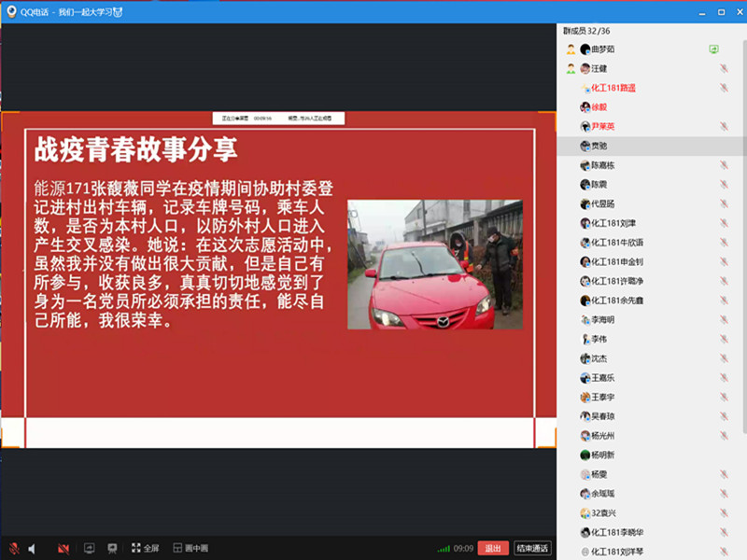Click 结束通话 to end the call
Image resolution: width=747 pixels, height=560 pixels.
pyautogui.click(x=532, y=549)
